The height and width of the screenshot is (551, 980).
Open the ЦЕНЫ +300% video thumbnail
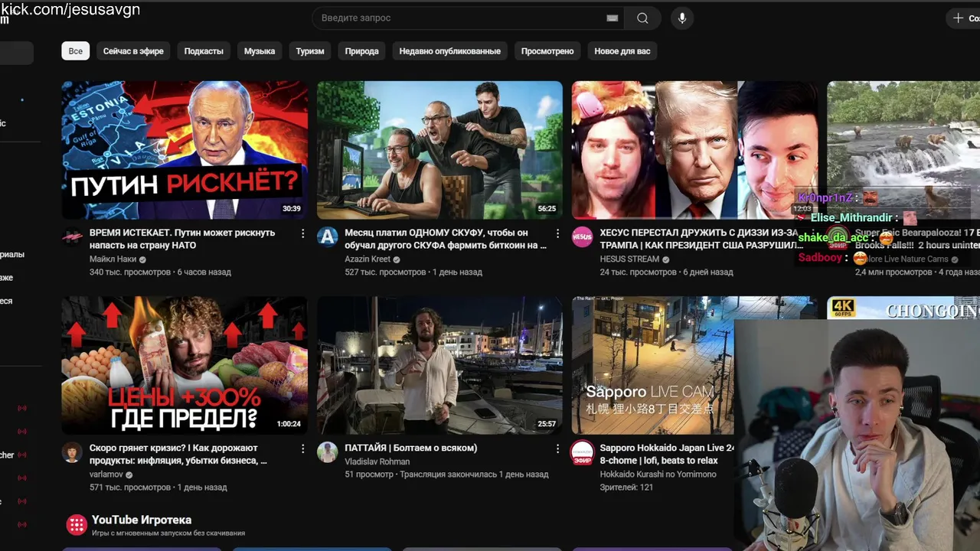pyautogui.click(x=185, y=366)
